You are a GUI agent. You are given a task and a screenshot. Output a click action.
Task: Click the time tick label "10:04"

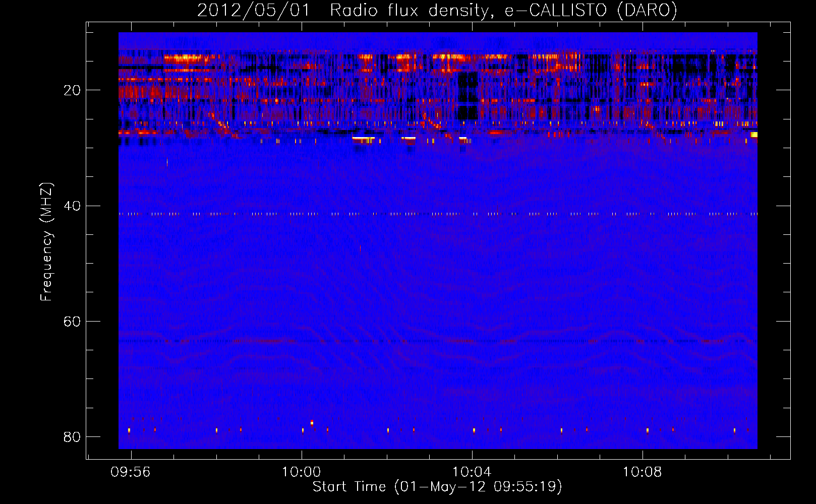(472, 472)
